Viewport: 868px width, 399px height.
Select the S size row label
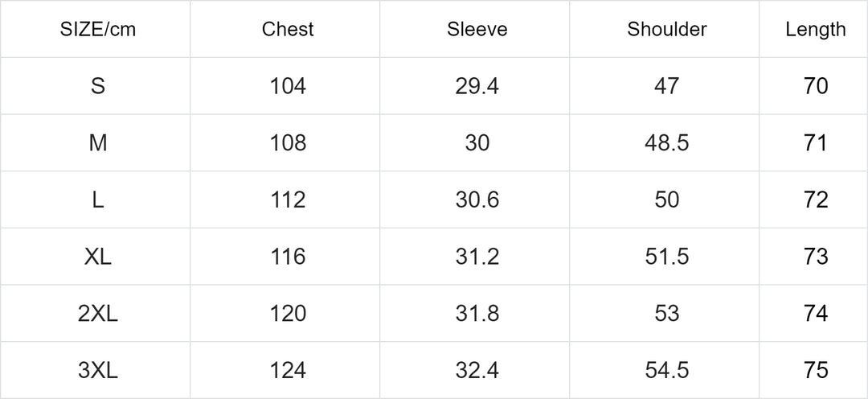tap(97, 86)
